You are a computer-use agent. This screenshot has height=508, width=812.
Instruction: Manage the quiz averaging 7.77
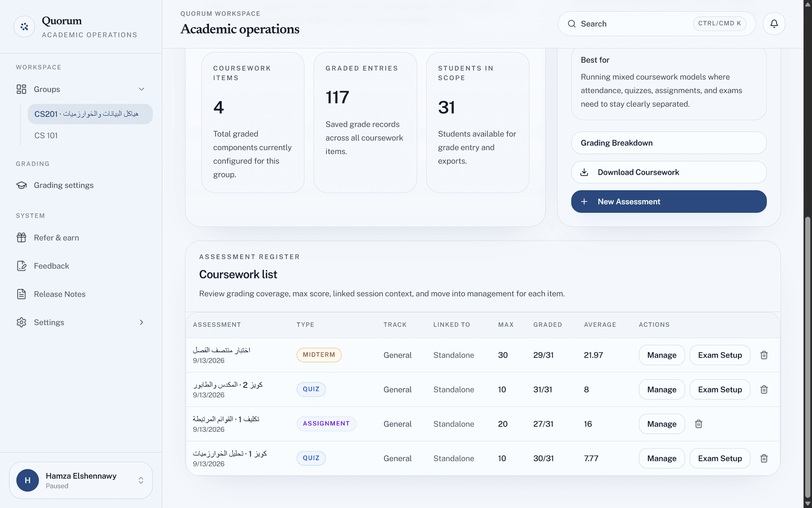pyautogui.click(x=661, y=458)
